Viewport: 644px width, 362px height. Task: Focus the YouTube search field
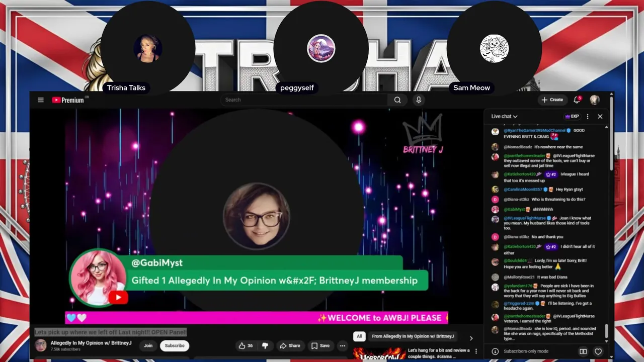coord(305,100)
